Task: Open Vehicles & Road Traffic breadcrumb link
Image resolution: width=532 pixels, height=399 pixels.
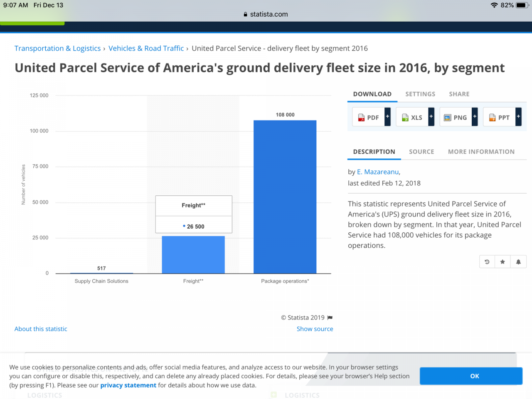Action: 146,48
